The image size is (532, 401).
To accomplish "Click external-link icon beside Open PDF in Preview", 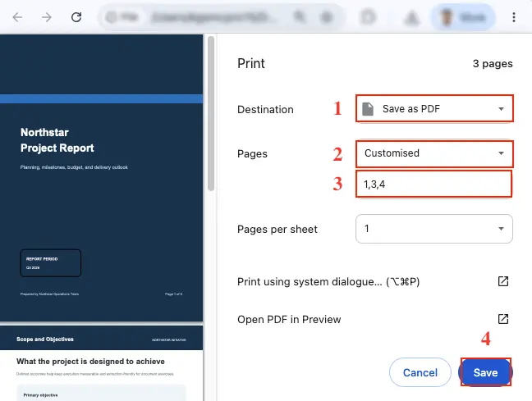I will tap(502, 319).
